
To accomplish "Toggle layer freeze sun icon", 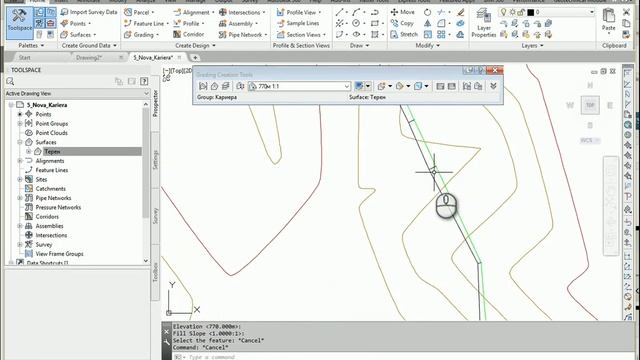I will pyautogui.click(x=513, y=13).
